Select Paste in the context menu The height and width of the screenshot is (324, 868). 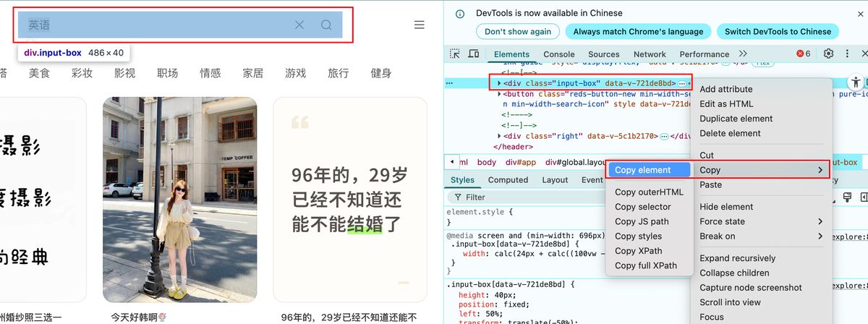[710, 184]
